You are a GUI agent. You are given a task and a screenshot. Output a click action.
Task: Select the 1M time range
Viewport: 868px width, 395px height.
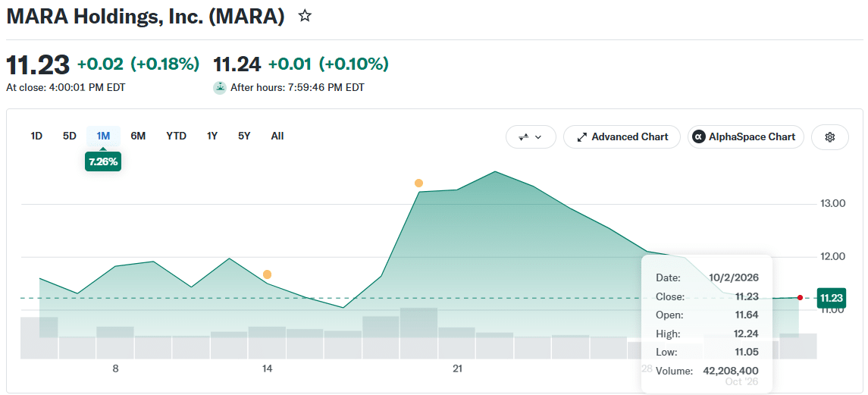(104, 136)
